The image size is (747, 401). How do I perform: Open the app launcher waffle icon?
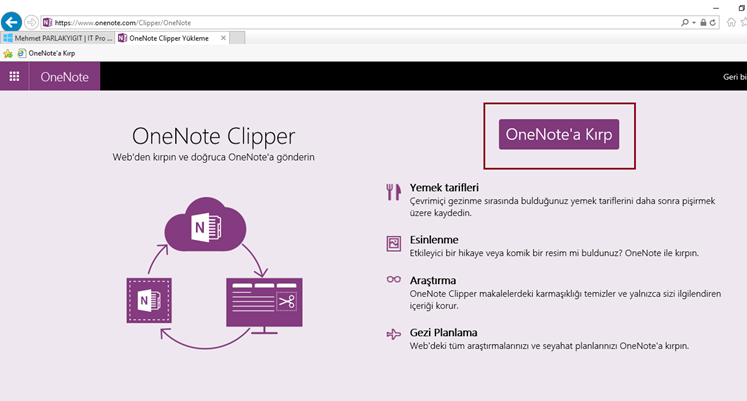click(x=14, y=76)
